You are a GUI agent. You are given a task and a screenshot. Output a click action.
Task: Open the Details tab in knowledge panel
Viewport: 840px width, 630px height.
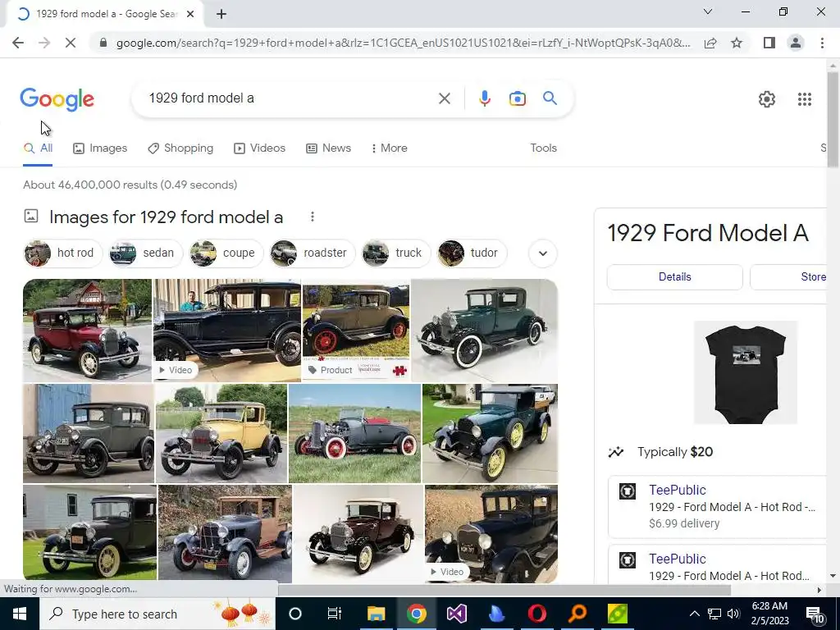(674, 277)
